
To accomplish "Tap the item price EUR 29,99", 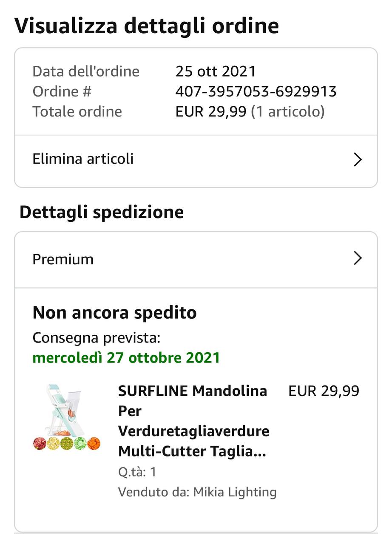I will click(324, 391).
